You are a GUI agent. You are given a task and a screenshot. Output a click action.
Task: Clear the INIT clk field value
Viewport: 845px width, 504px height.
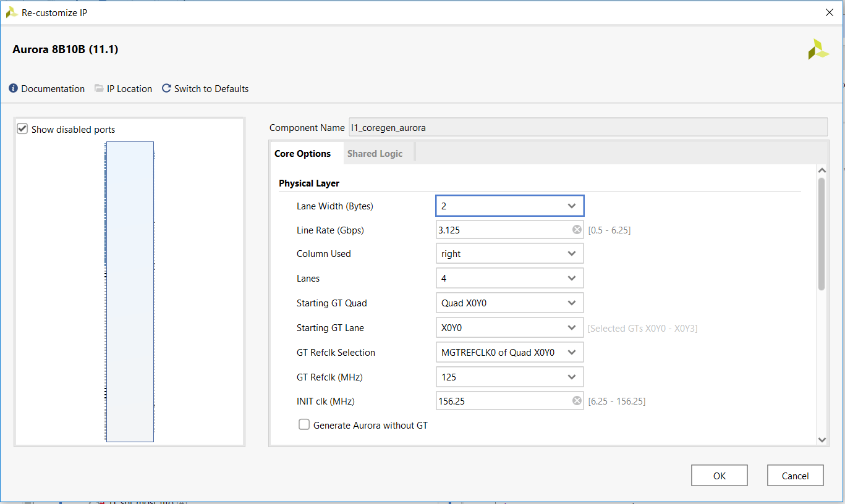pyautogui.click(x=576, y=400)
